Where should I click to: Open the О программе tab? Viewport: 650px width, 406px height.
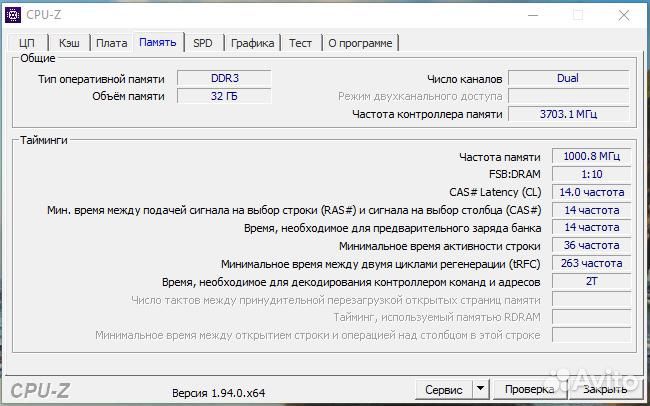coord(360,43)
